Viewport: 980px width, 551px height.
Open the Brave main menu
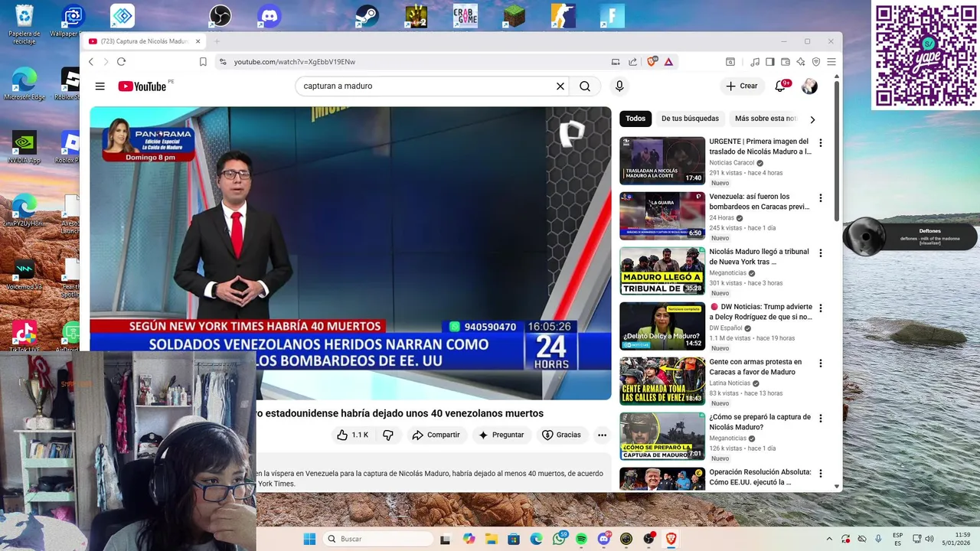click(831, 62)
